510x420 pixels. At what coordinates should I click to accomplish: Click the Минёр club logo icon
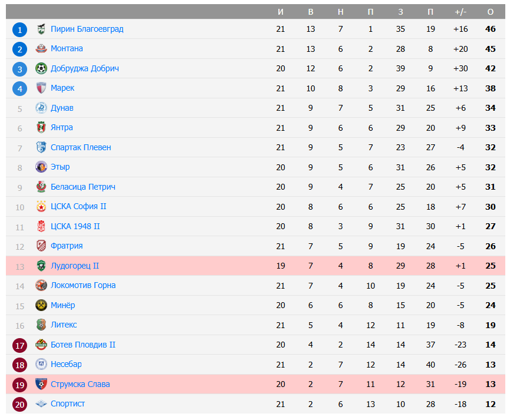pos(41,305)
